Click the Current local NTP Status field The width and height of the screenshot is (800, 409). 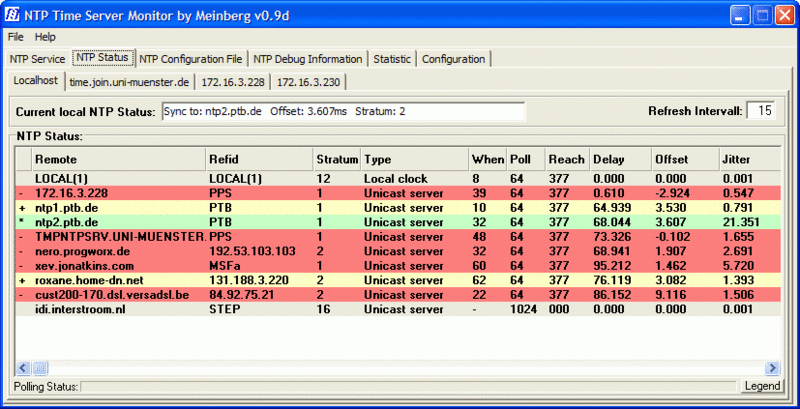(x=343, y=111)
